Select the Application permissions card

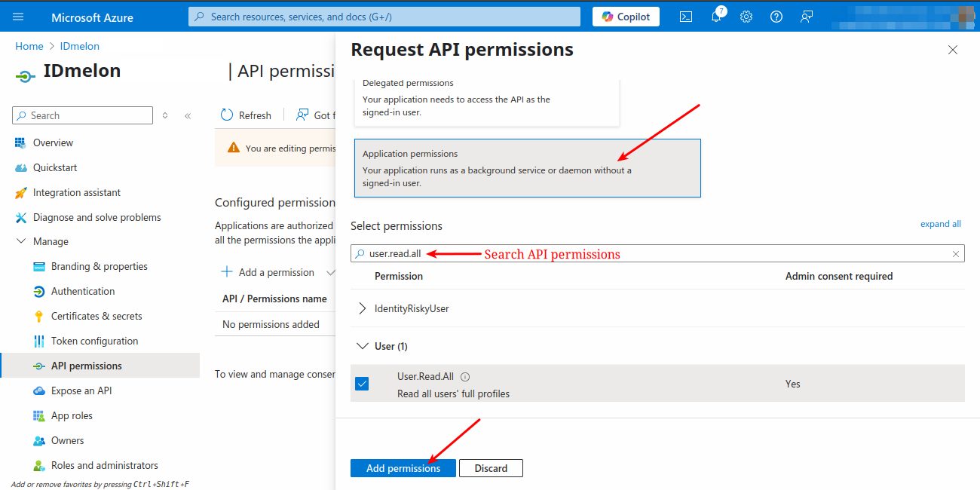(528, 168)
